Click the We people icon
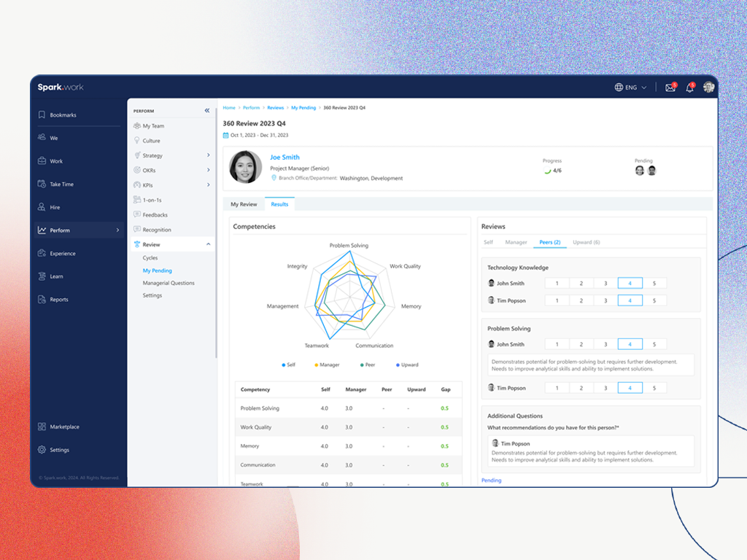This screenshot has width=747, height=560. tap(42, 138)
